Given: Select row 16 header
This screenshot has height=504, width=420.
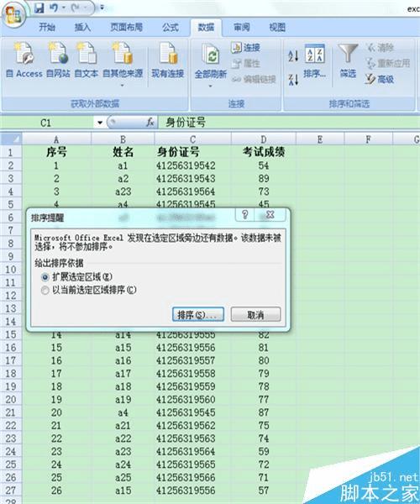Looking at the screenshot, I should [11, 348].
